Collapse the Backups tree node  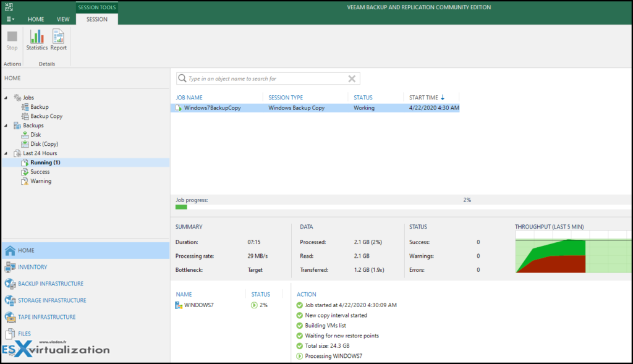coord(5,125)
